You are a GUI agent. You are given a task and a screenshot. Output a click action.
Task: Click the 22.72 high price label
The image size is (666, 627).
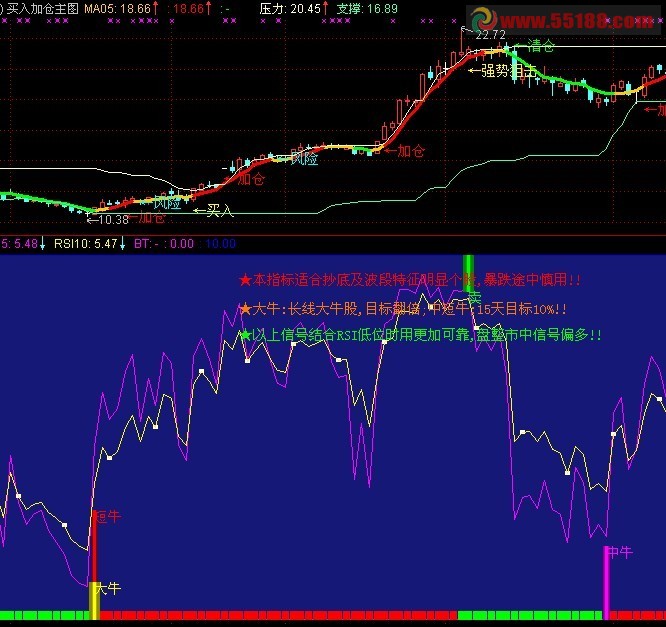pyautogui.click(x=490, y=35)
